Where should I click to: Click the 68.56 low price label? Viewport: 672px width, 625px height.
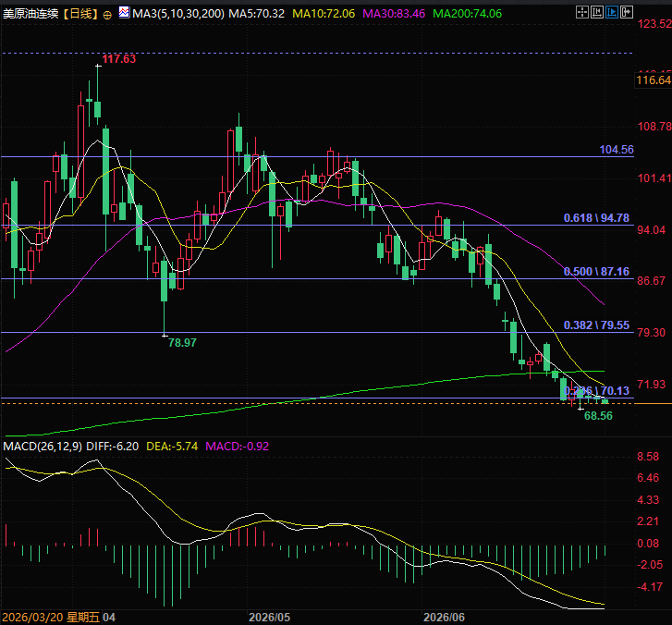598,416
